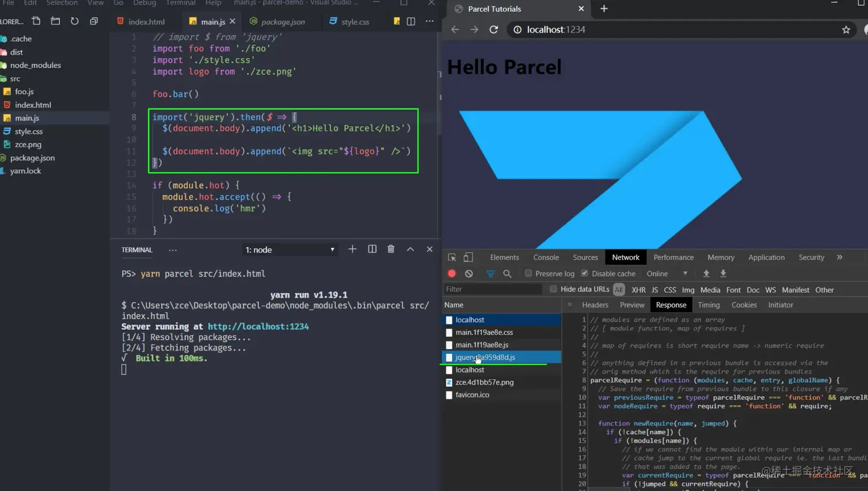The image size is (868, 491).
Task: Go forward in the Chrome browser
Action: click(474, 29)
